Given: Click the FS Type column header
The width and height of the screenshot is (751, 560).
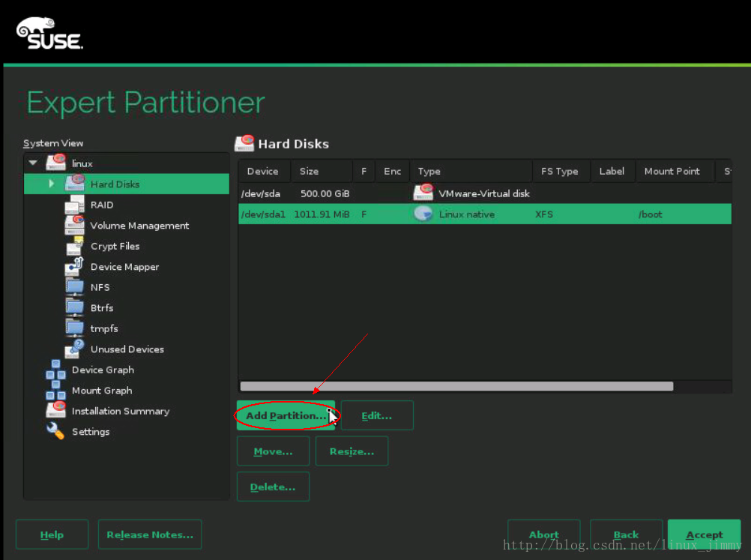Looking at the screenshot, I should [561, 171].
